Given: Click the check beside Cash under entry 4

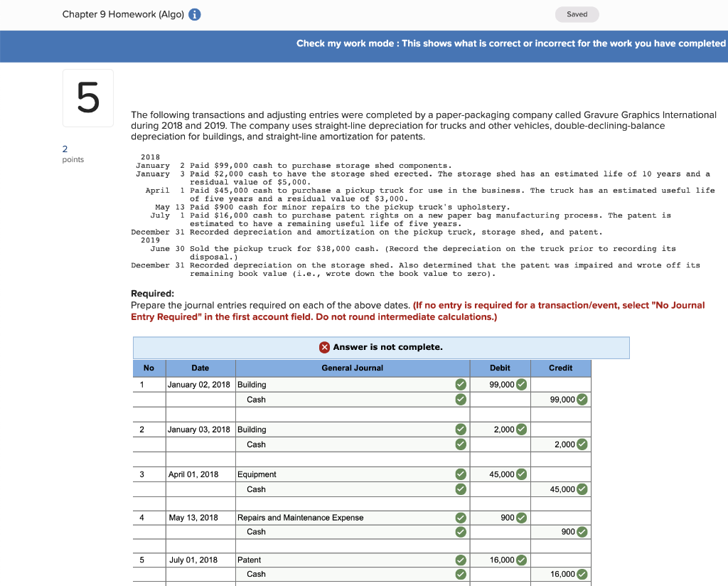Looking at the screenshot, I should coord(461,532).
